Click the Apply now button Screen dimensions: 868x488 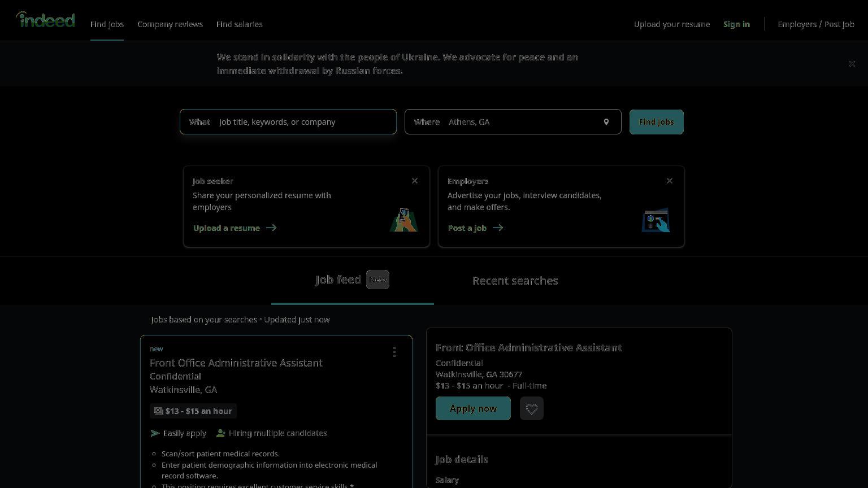click(473, 408)
